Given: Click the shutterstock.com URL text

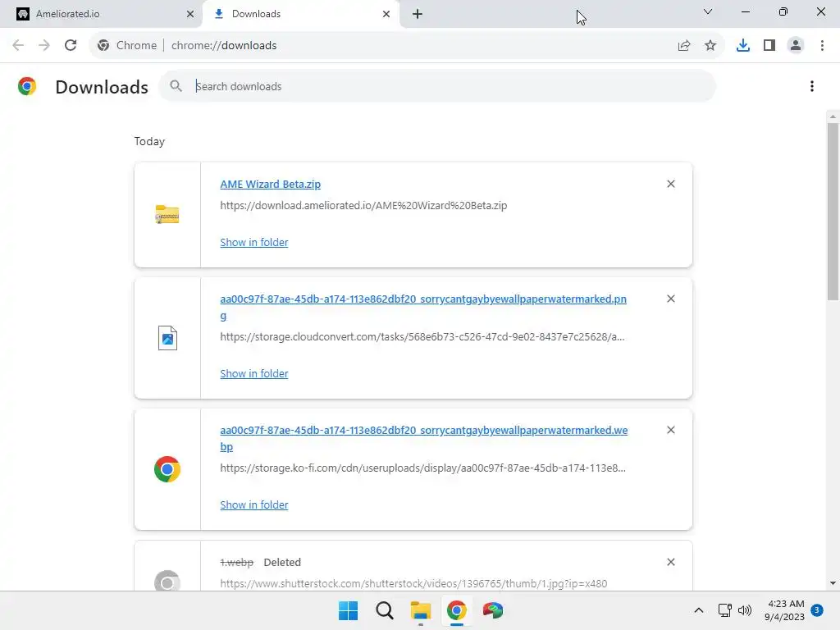Looking at the screenshot, I should (x=413, y=583).
